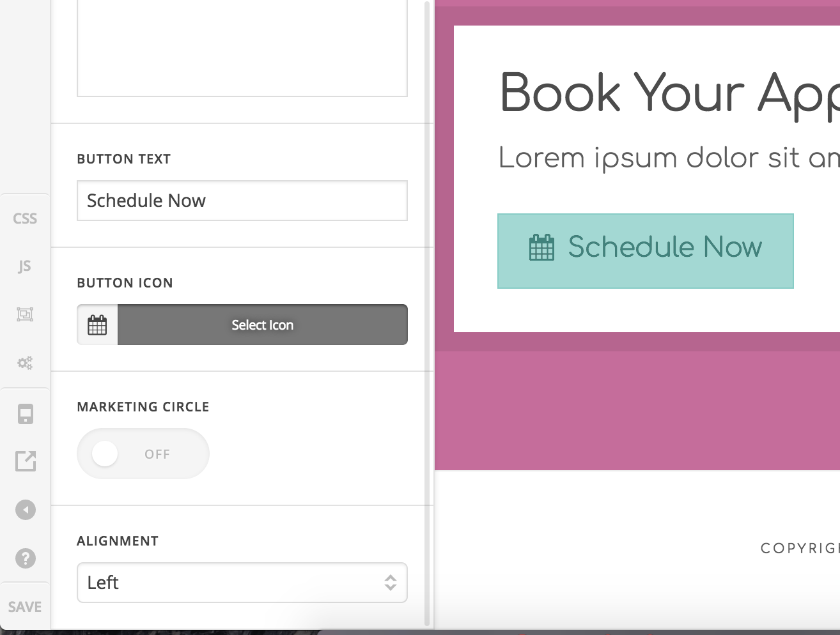The image size is (840, 635).
Task: Click the settings panel vertical scrollbar
Action: pyautogui.click(x=427, y=313)
